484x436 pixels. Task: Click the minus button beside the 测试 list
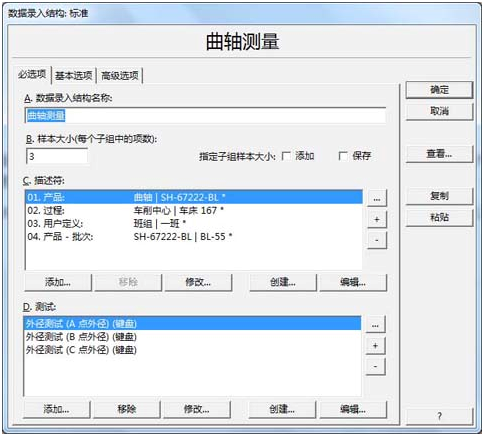point(375,366)
